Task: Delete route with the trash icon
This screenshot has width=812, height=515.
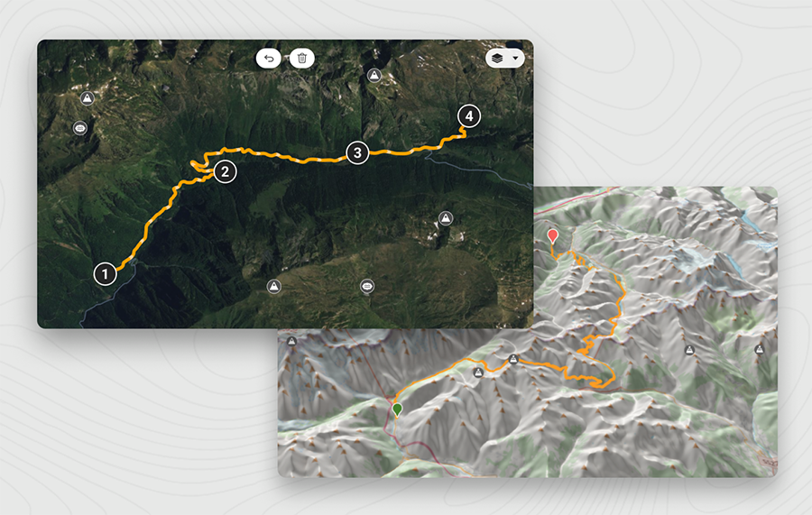Action: point(302,58)
